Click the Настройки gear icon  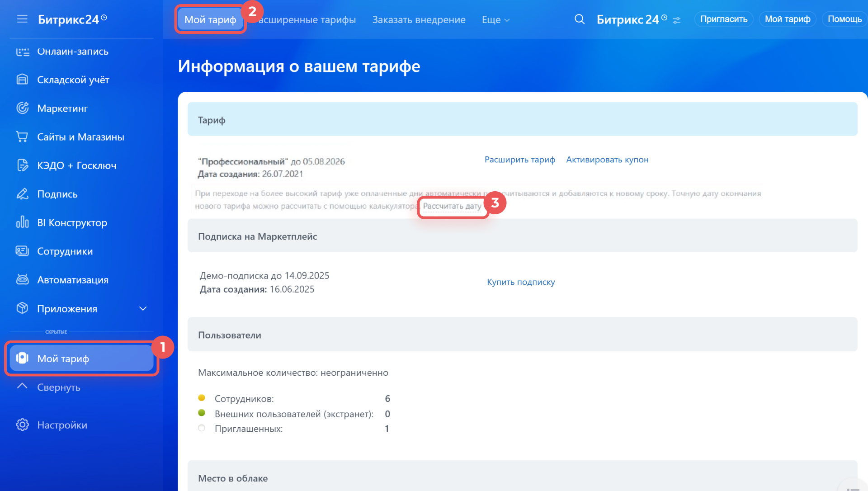tap(22, 425)
